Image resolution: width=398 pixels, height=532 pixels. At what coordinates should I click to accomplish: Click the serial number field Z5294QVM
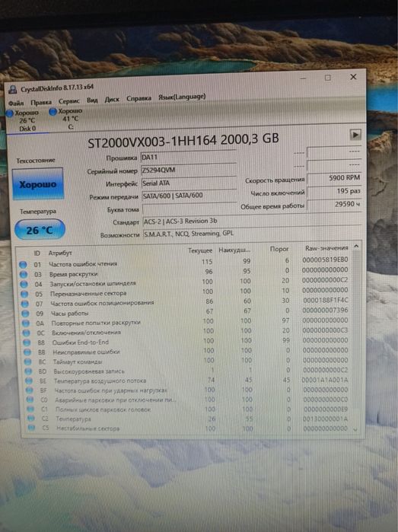pyautogui.click(x=188, y=170)
